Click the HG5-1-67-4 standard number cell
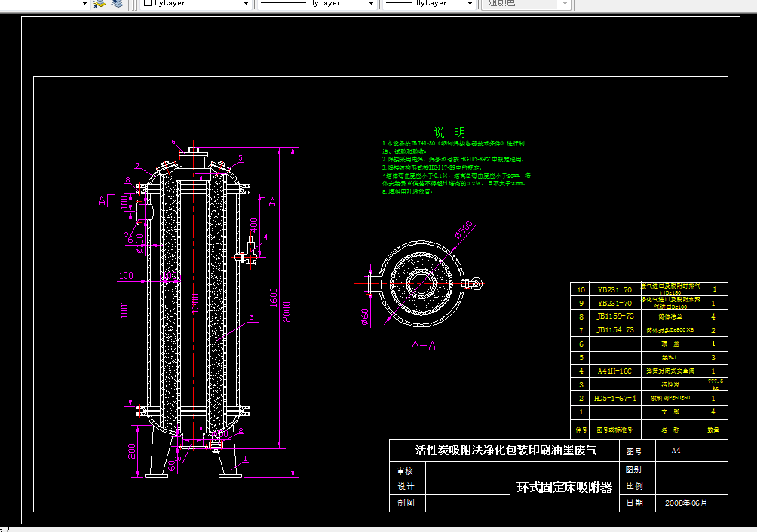The image size is (757, 532). 615,399
